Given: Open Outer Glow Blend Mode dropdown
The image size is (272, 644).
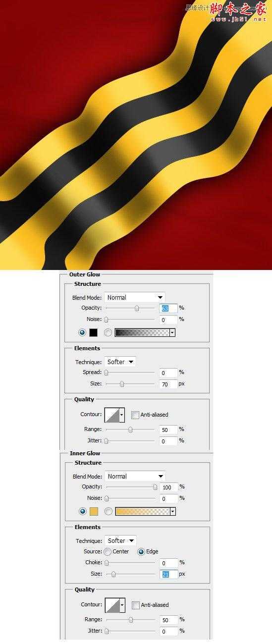Looking at the screenshot, I should [134, 297].
